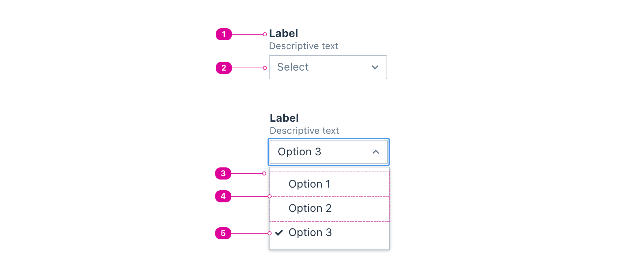Viewport: 644px width, 277px height.
Task: Click the pink annotation marker labeled 3
Action: [x=223, y=173]
